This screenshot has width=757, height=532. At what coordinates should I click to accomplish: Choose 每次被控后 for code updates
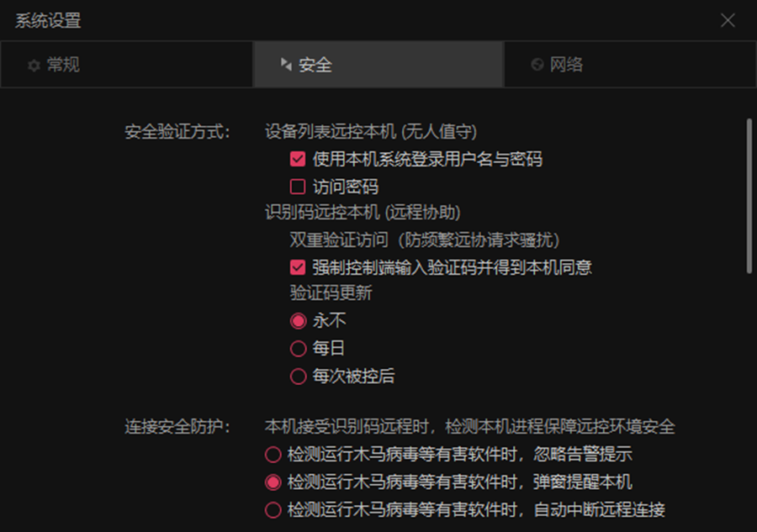(x=299, y=377)
